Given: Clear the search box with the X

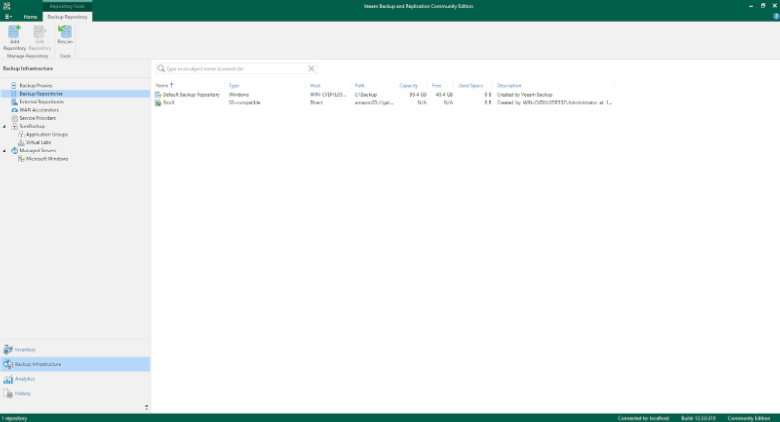Looking at the screenshot, I should (x=311, y=68).
